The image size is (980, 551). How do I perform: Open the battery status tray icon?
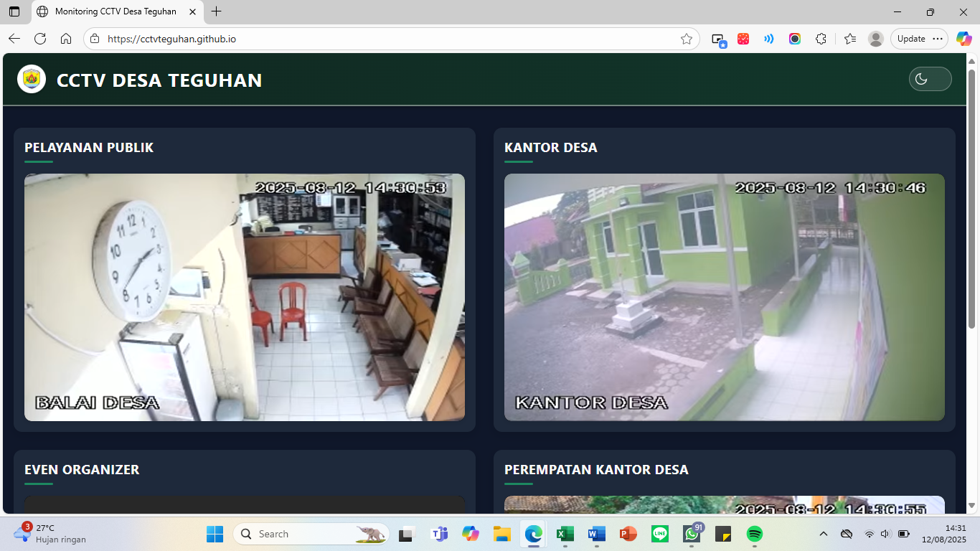coord(904,534)
